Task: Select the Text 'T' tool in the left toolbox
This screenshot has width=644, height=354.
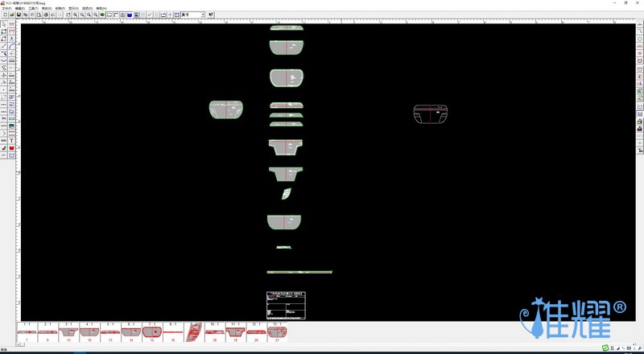Action: coord(11,141)
